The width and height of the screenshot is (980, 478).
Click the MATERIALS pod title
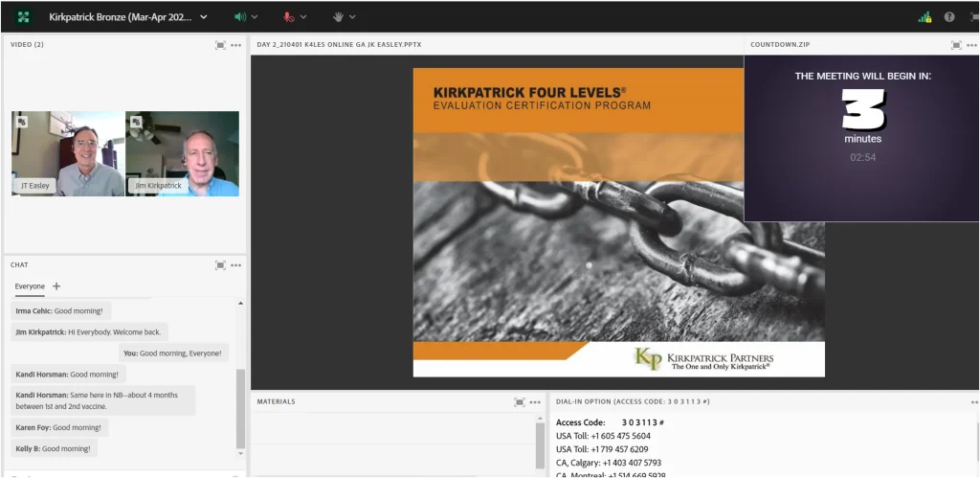[x=276, y=401]
